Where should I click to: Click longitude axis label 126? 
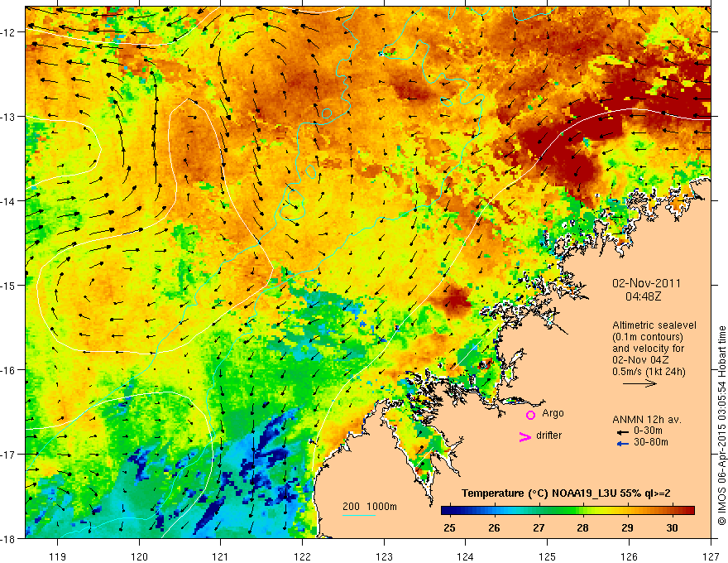pyautogui.click(x=629, y=556)
